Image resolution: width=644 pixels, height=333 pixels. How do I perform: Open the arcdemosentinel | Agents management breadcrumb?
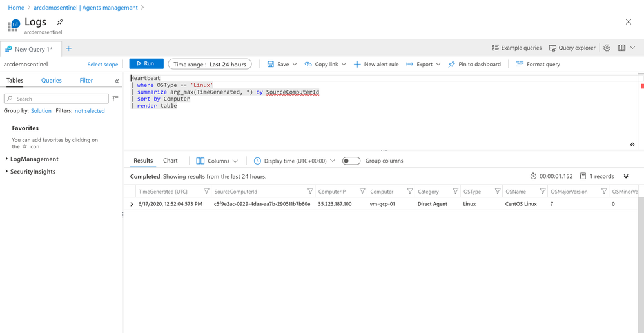coord(86,8)
